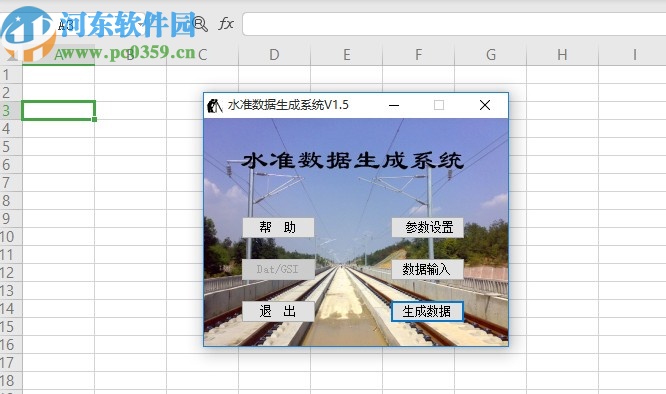Select column F header

pyautogui.click(x=418, y=55)
